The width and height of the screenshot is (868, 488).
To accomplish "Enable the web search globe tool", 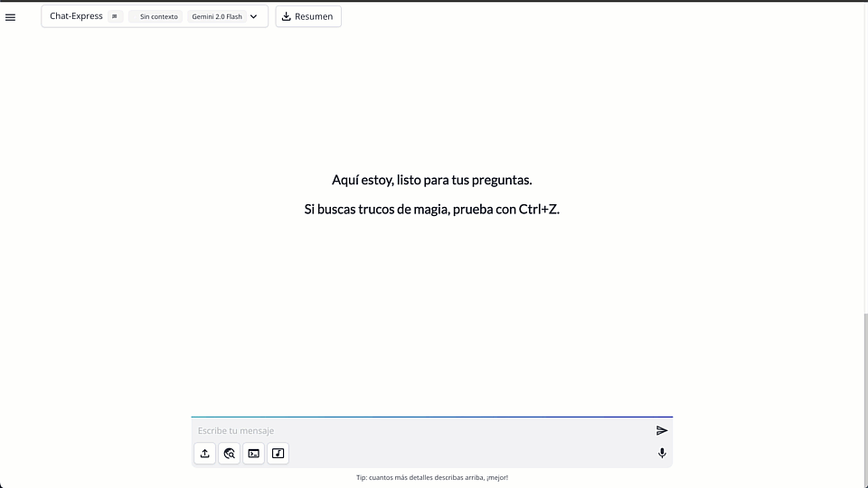I will pyautogui.click(x=229, y=453).
